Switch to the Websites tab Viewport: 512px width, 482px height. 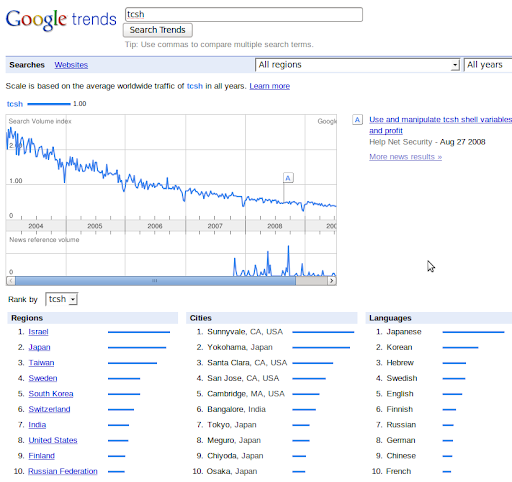(71, 65)
